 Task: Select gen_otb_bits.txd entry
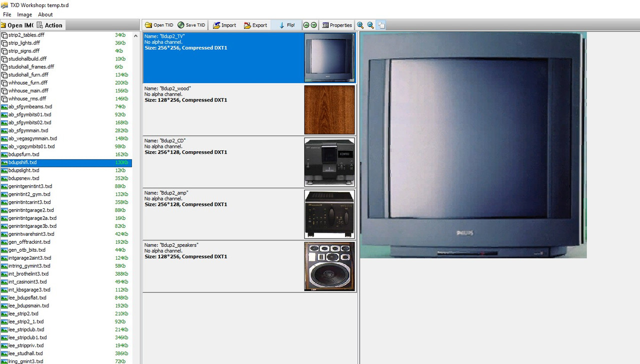click(x=66, y=250)
